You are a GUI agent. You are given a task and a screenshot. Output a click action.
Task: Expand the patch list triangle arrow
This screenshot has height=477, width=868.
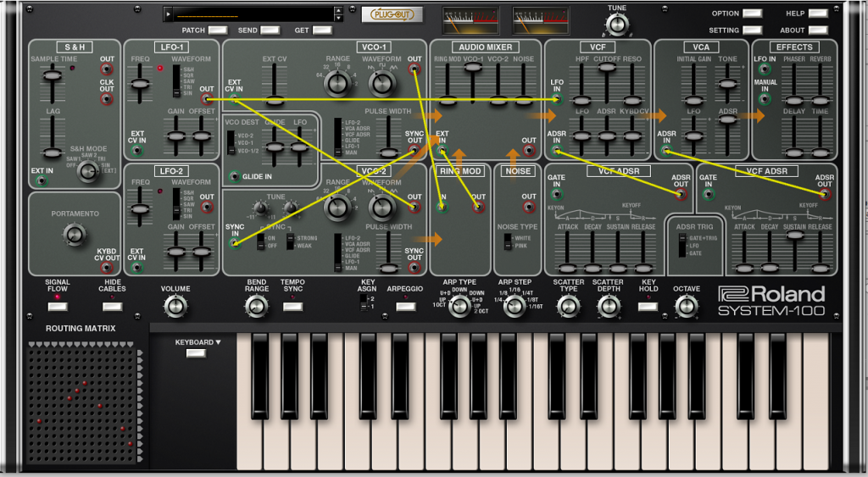pos(169,14)
